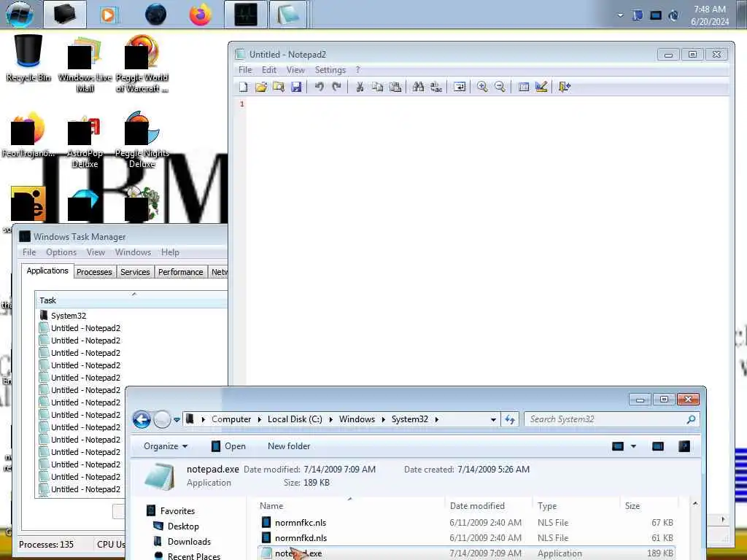Click the Recycle Bin desktop icon
Screen dimensions: 747x560
28,58
